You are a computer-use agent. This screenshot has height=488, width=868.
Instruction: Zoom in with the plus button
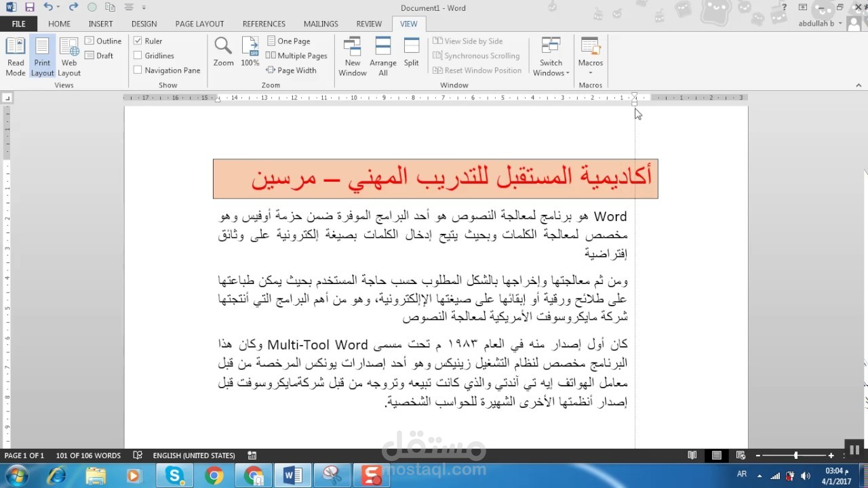tap(832, 455)
